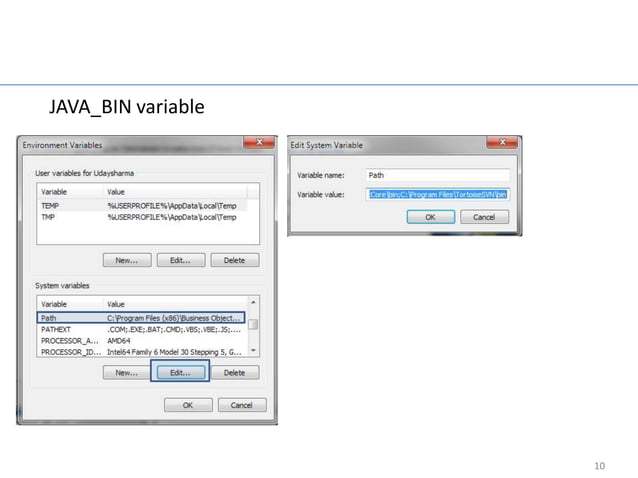This screenshot has width=638, height=478.
Task: Click Edit under System variables
Action: click(181, 373)
